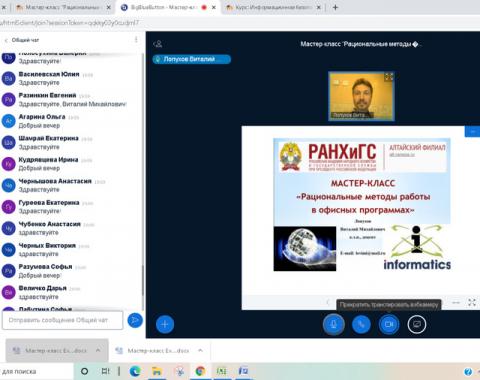Switch to Chrome on the taskbar

[x=200, y=371]
